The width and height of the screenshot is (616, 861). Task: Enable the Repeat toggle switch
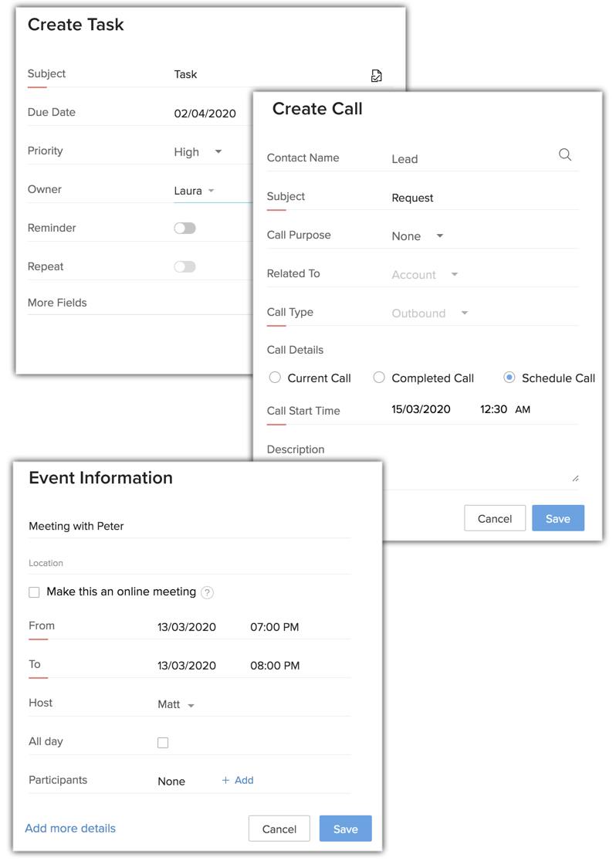coord(184,267)
